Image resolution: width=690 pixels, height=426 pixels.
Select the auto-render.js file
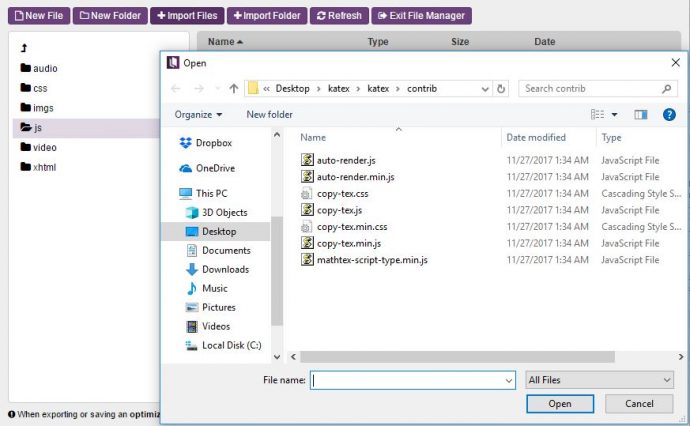coord(346,160)
